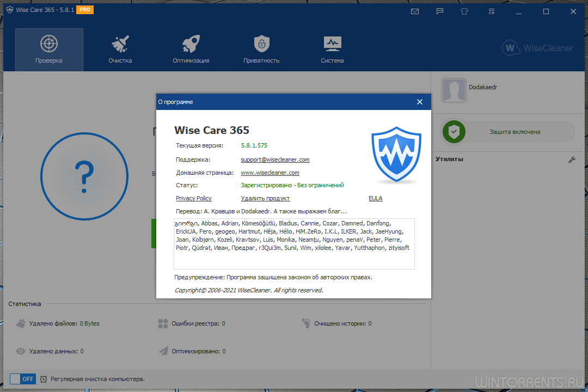Screen dimensions: 588x392
Task: Click the Очищено истории: 0 statistic
Action: tap(343, 323)
